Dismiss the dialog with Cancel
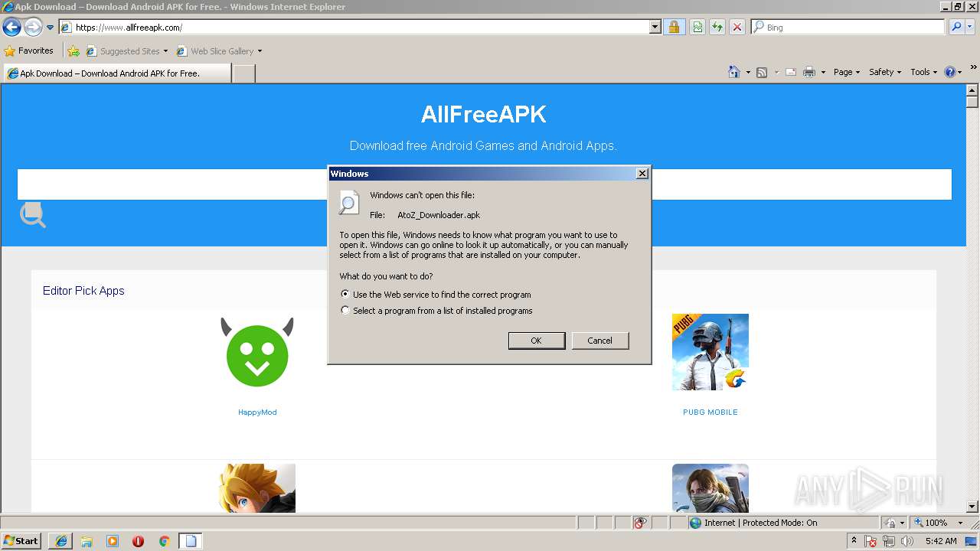Screen dimensions: 980x551 pos(599,341)
